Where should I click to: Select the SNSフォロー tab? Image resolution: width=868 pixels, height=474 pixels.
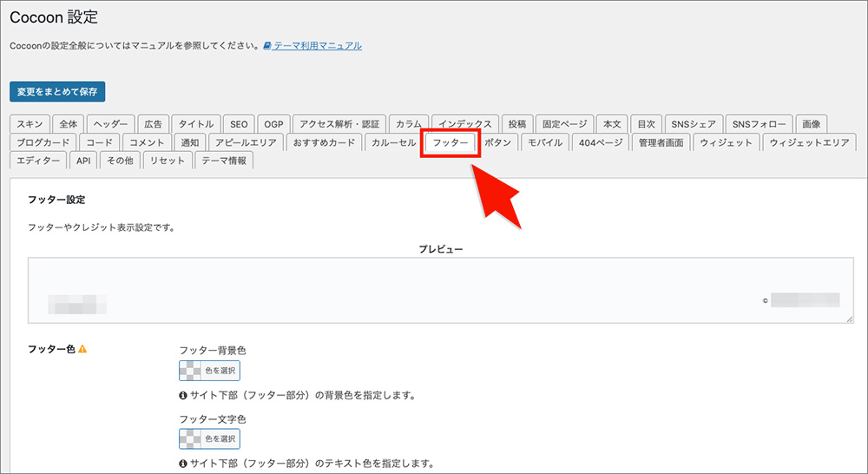[759, 124]
